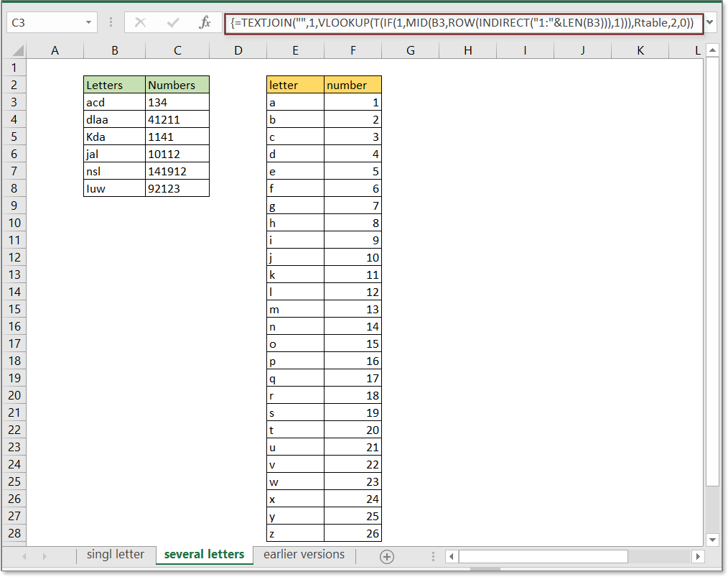This screenshot has height=577, width=728.
Task: Switch to the 'singl letter' sheet tab
Action: tap(116, 555)
